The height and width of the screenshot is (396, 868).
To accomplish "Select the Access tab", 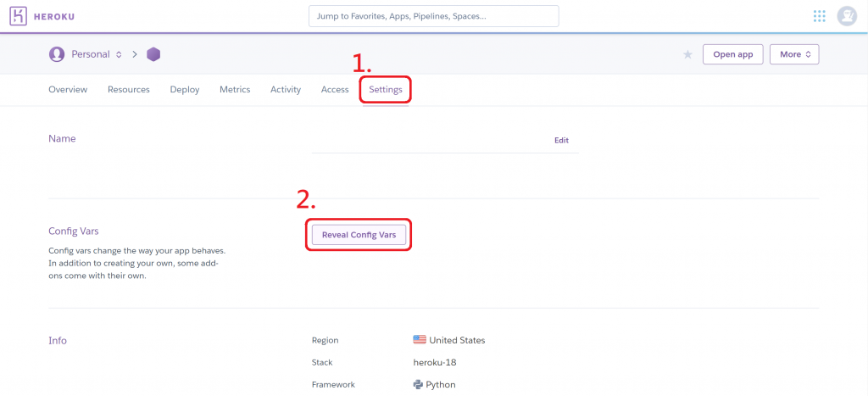I will (335, 89).
